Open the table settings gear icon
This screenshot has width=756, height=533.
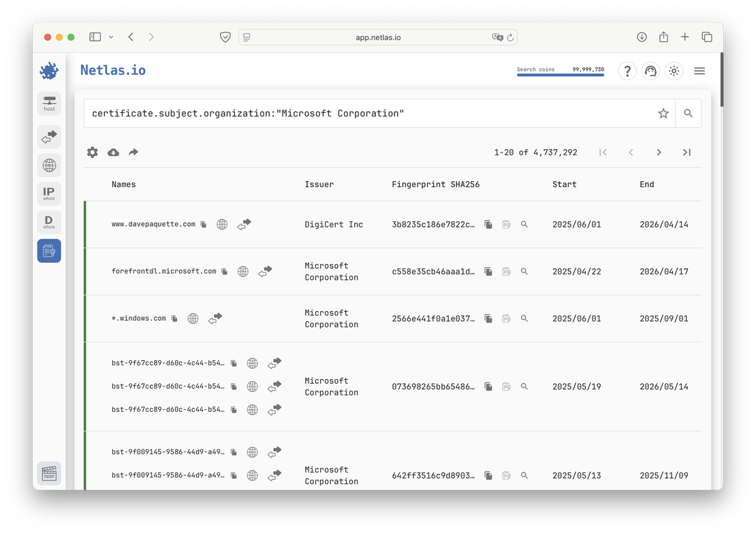pos(93,152)
